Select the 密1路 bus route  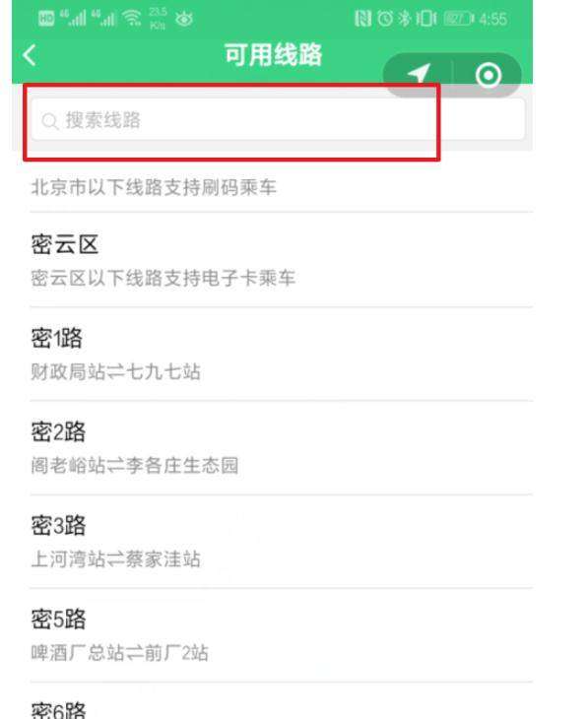pyautogui.click(x=281, y=354)
